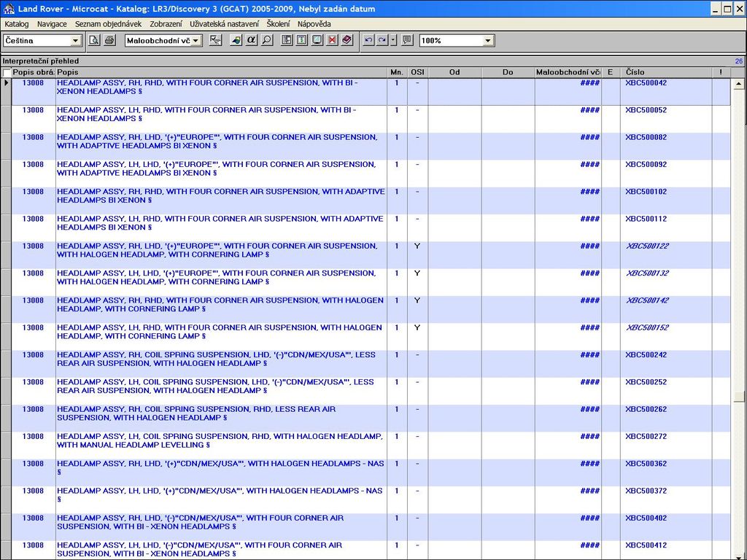The image size is (747, 560).
Task: Click part number XBC500152 link
Action: pos(646,328)
